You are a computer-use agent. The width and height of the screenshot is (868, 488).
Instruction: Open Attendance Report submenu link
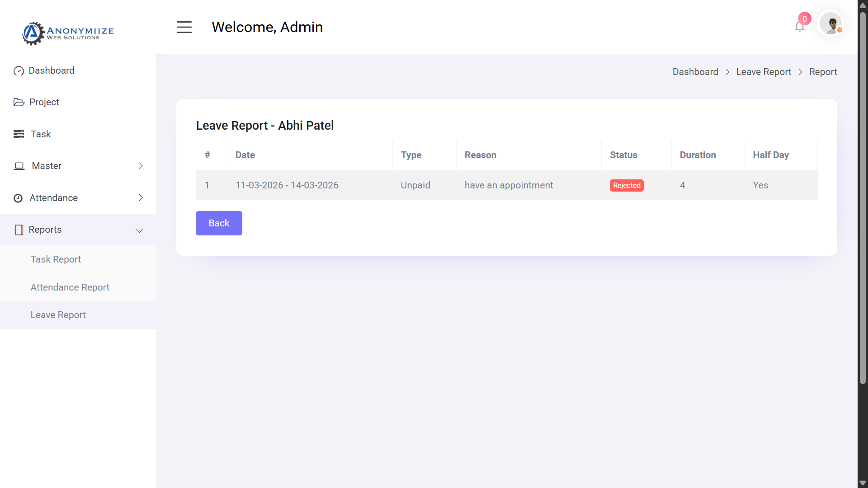tap(70, 287)
